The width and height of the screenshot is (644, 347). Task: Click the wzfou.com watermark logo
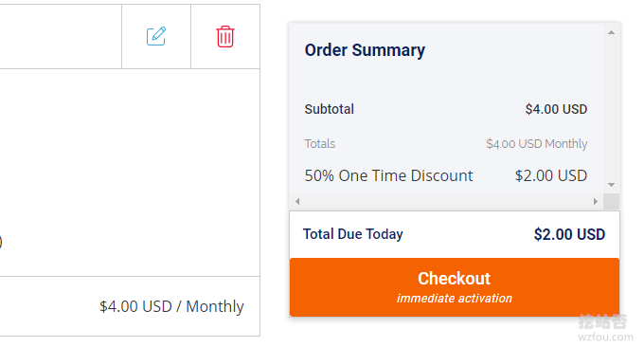[604, 328]
